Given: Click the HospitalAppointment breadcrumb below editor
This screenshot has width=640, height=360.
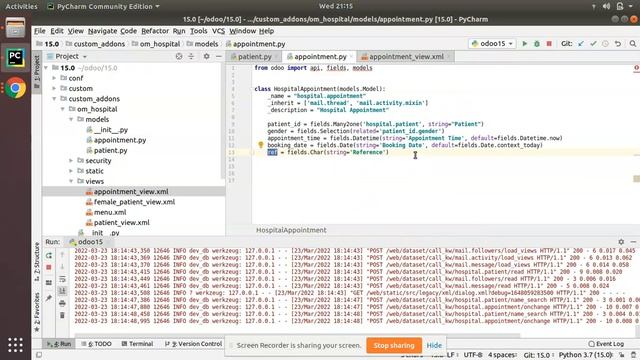Looking at the screenshot, I should coord(291,230).
